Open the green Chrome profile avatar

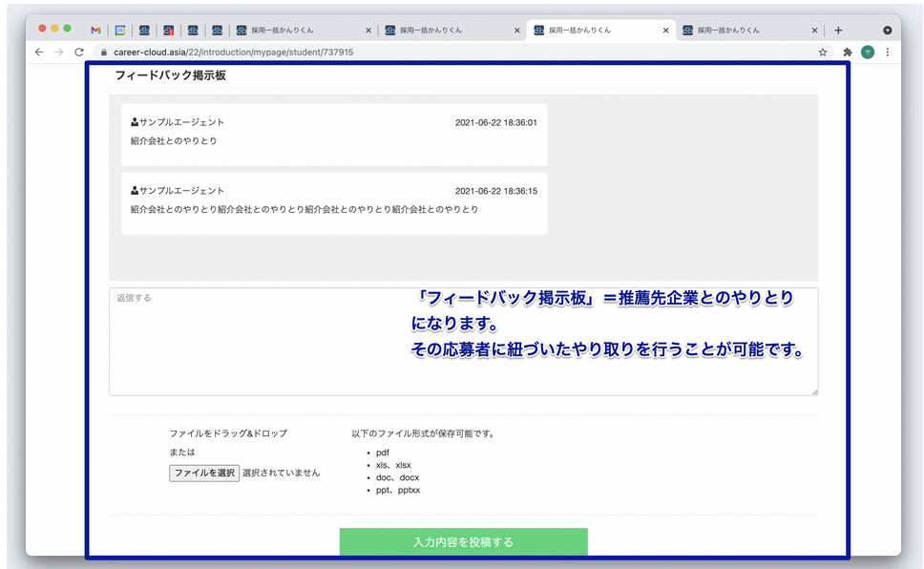click(868, 53)
